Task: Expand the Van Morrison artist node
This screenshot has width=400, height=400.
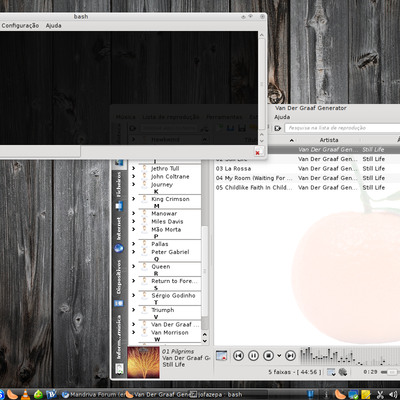Action: click(134, 332)
